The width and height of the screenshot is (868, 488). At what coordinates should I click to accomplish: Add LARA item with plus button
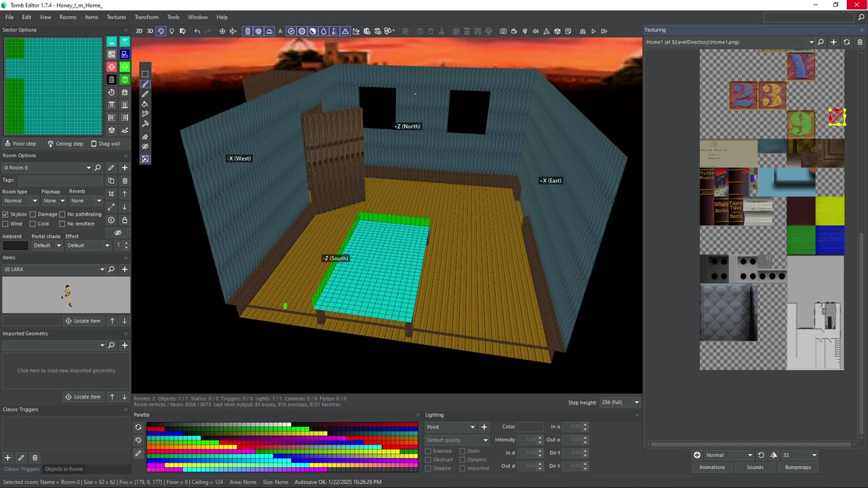[124, 269]
